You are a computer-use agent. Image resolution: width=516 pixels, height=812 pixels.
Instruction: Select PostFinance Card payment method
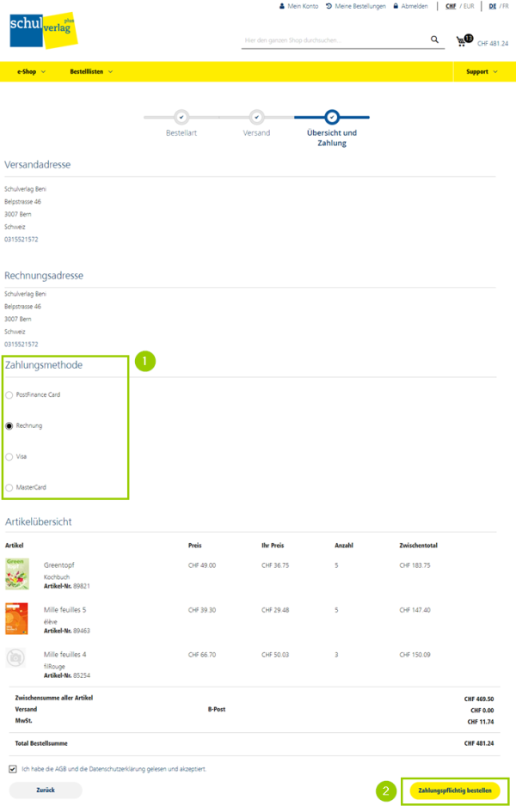pyautogui.click(x=9, y=395)
